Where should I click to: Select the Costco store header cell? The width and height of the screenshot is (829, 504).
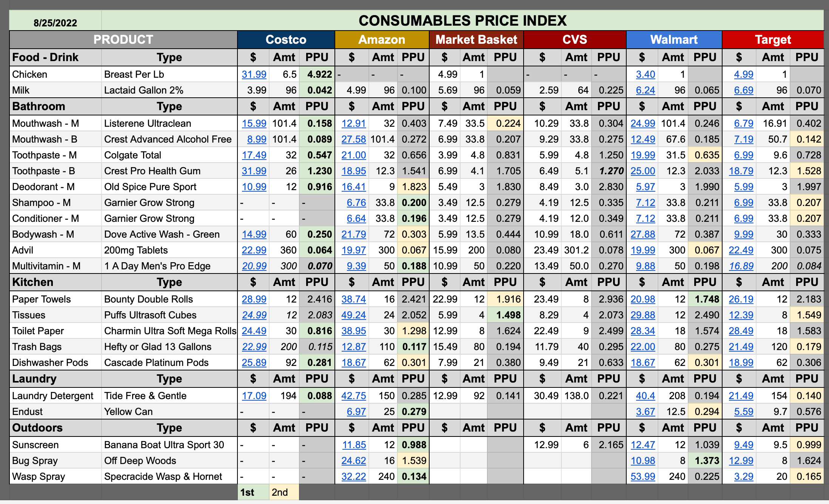286,40
